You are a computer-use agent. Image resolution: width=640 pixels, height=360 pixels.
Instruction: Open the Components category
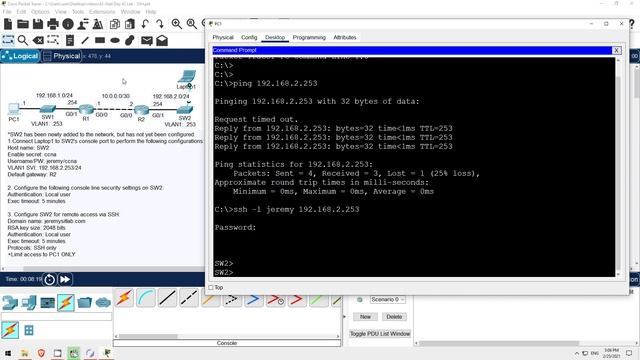tap(47, 303)
